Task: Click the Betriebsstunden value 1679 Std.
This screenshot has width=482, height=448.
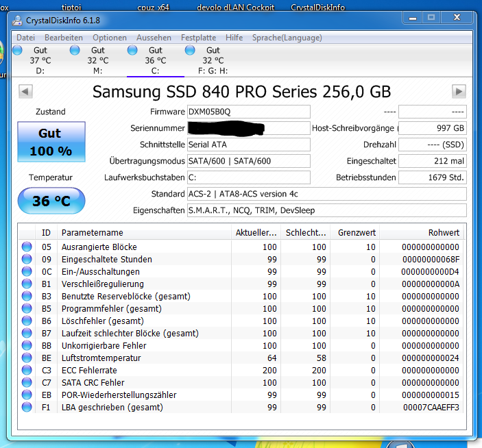Action: click(433, 177)
